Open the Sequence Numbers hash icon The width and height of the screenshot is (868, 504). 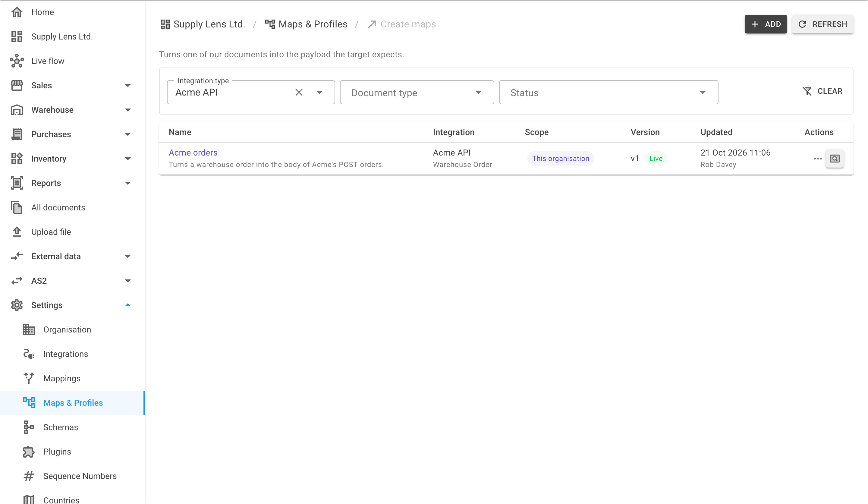pos(29,476)
